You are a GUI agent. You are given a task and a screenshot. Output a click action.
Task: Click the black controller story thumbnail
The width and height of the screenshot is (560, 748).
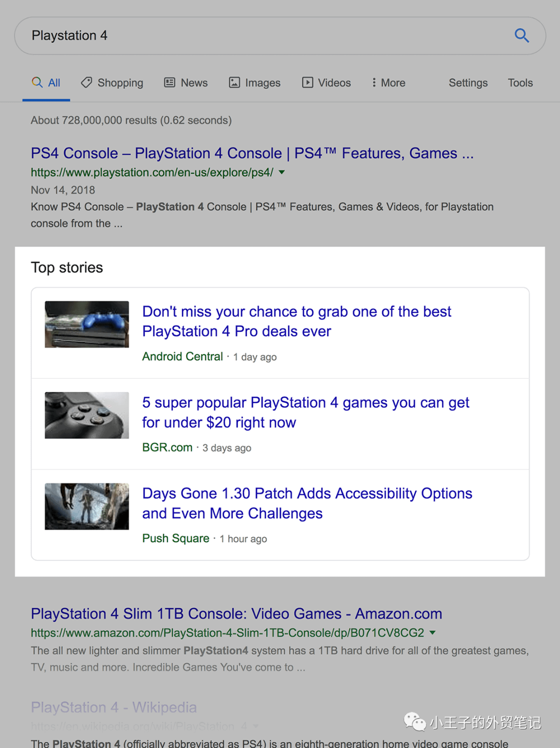click(x=87, y=415)
